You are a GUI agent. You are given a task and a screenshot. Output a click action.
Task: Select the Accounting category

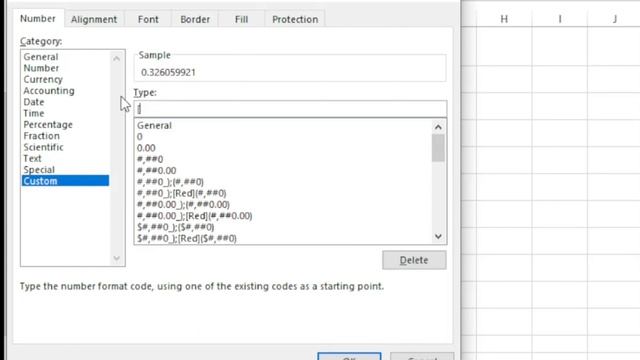49,91
